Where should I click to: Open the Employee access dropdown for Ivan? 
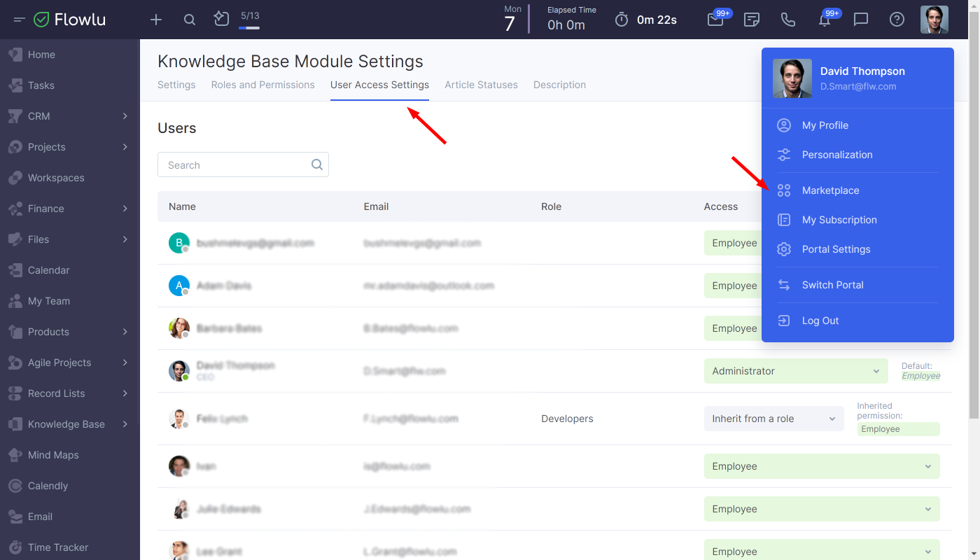(x=822, y=466)
